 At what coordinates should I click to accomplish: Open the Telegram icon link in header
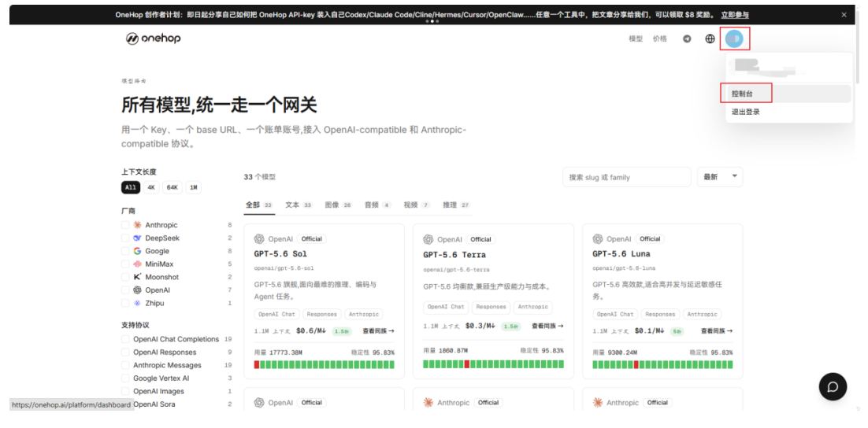point(687,39)
